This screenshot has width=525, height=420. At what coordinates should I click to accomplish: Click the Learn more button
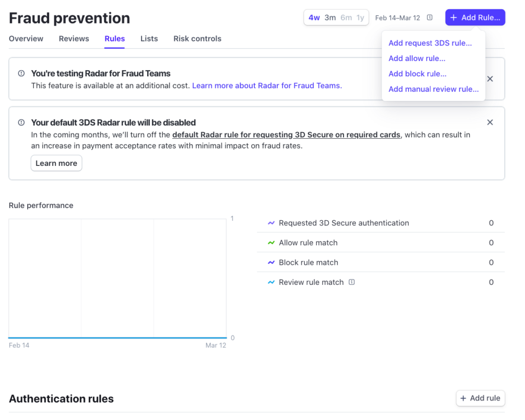[x=56, y=163]
